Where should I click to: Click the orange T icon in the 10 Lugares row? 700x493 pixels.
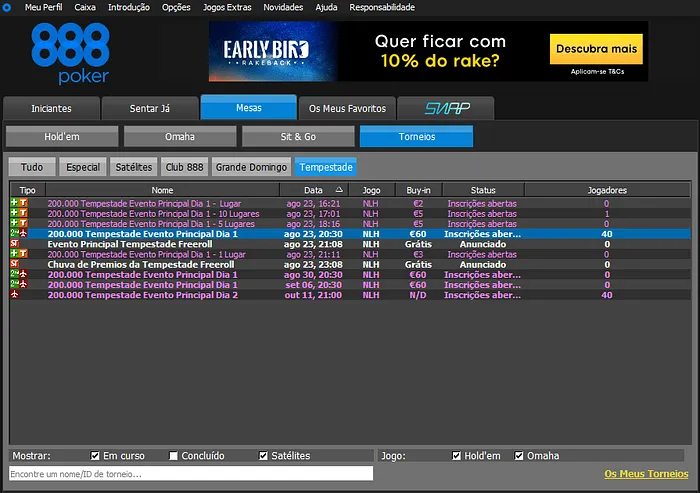(23, 213)
